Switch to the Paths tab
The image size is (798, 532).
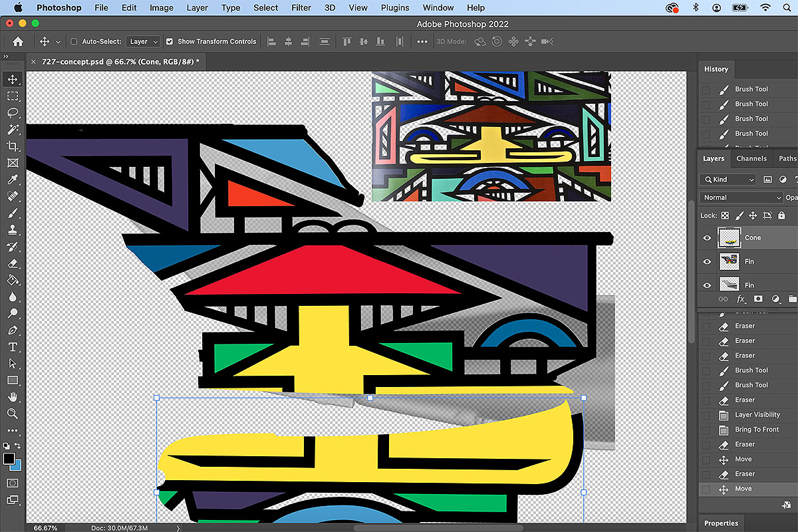[787, 159]
